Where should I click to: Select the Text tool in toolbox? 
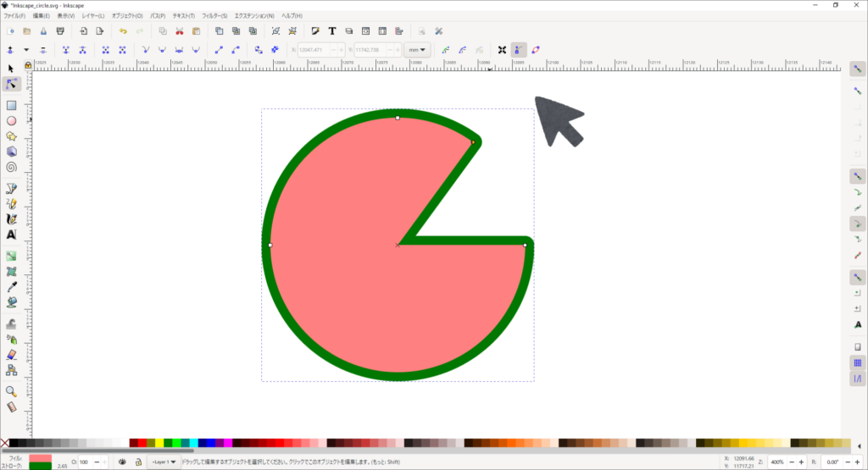pos(11,235)
